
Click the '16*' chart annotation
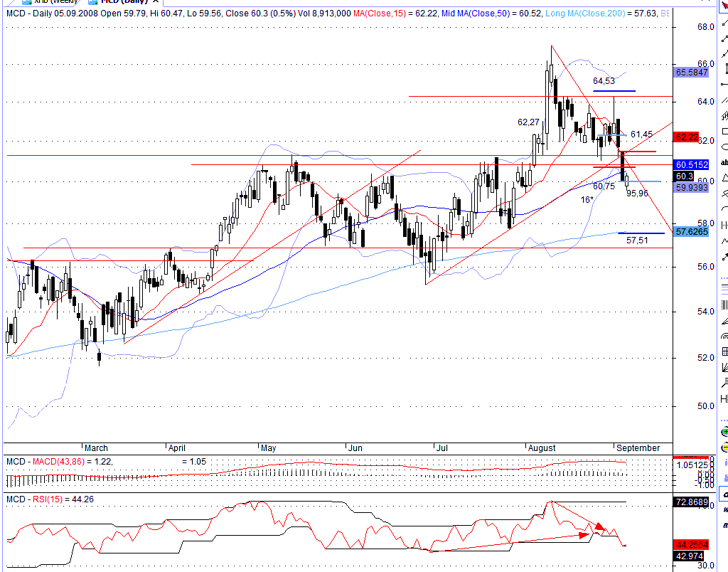(x=587, y=200)
